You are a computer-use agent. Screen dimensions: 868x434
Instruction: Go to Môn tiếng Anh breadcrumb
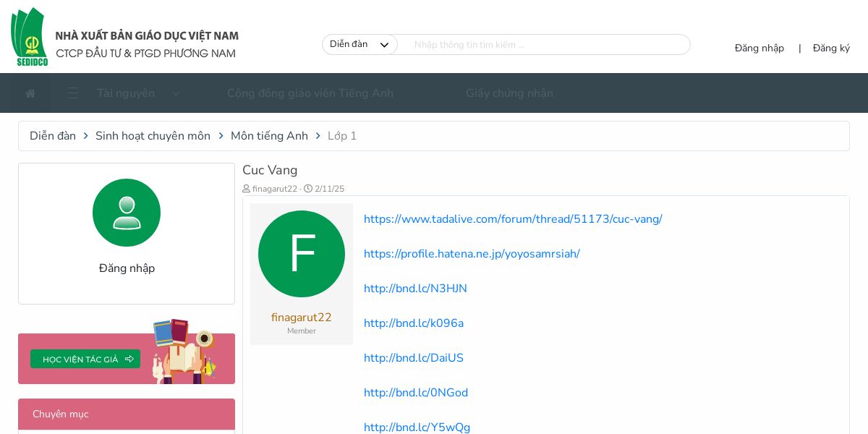[269, 136]
